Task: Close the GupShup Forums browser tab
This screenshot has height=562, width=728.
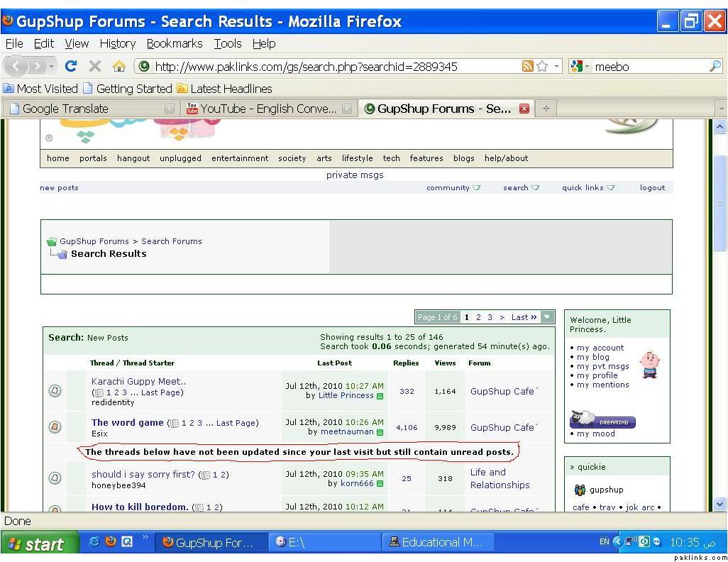Action: [524, 109]
